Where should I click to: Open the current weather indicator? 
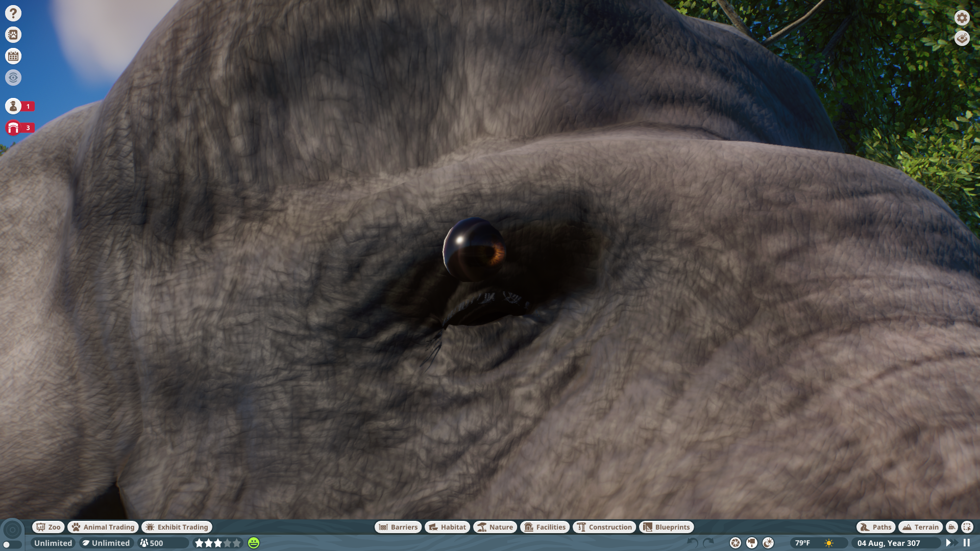click(x=829, y=543)
